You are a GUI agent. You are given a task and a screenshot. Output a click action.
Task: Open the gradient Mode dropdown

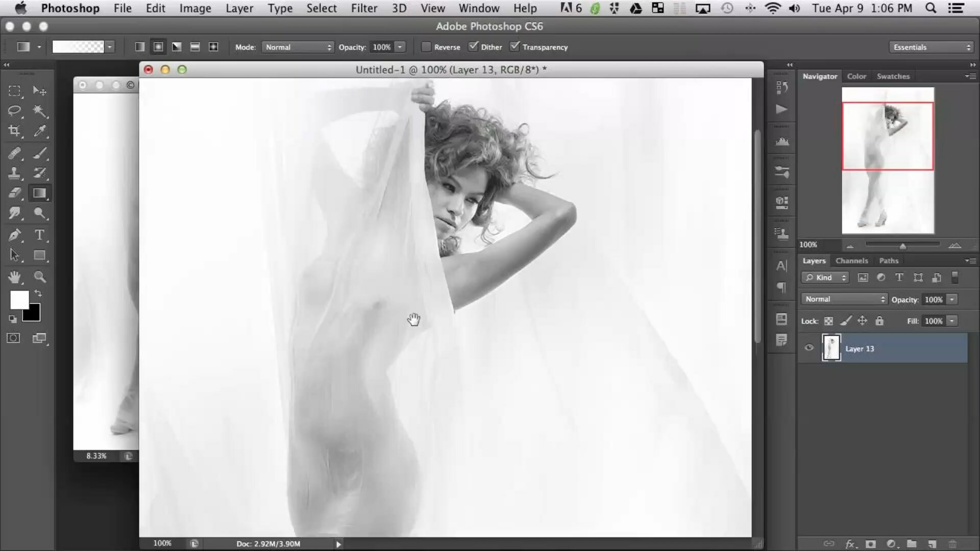(298, 47)
